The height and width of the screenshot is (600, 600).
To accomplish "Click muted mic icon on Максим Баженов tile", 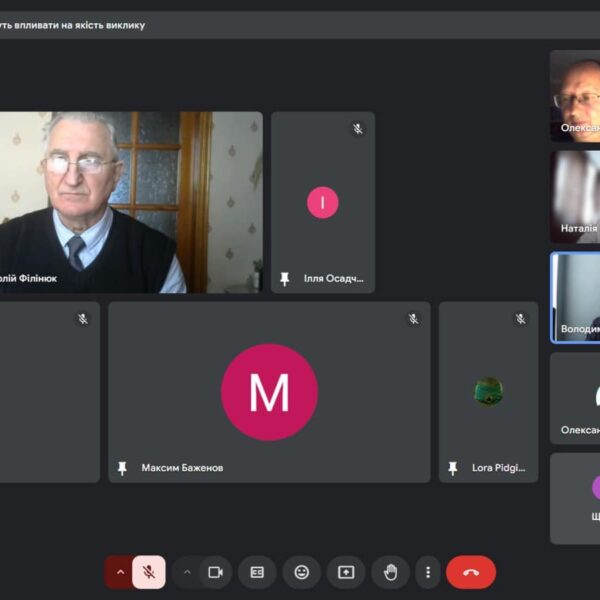I will 413,319.
